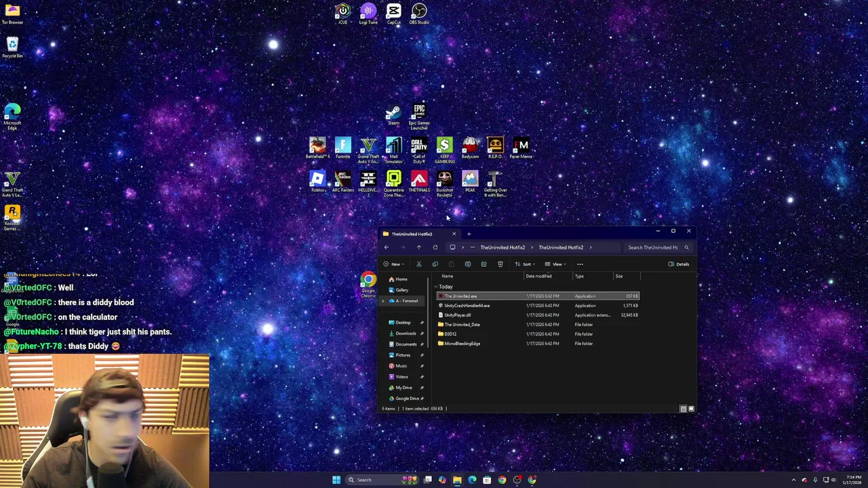
Task: Select the Fever Meme desktop icon
Action: click(x=521, y=148)
